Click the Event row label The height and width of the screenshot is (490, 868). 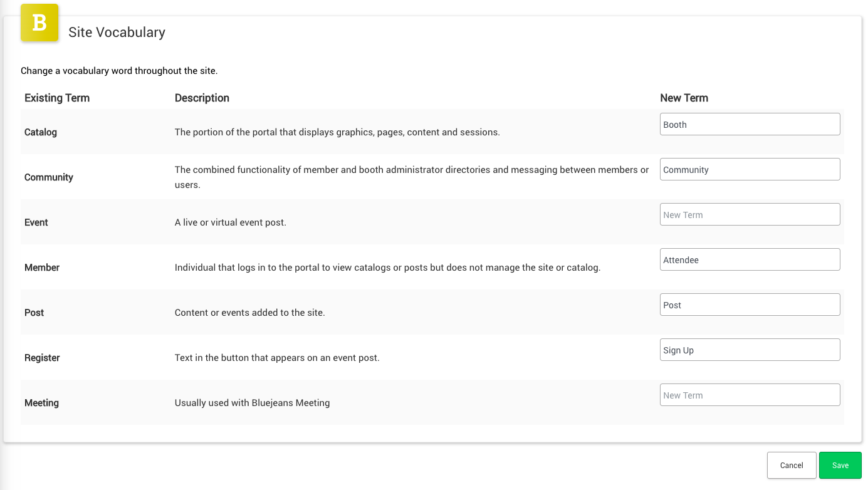[36, 222]
